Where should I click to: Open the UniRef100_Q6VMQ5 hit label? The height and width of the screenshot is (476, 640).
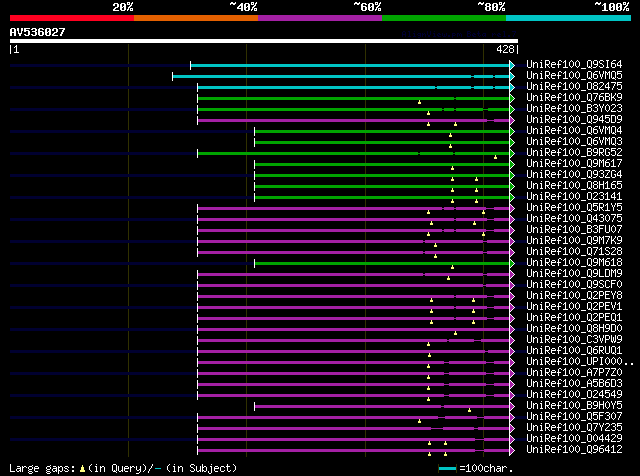click(574, 76)
